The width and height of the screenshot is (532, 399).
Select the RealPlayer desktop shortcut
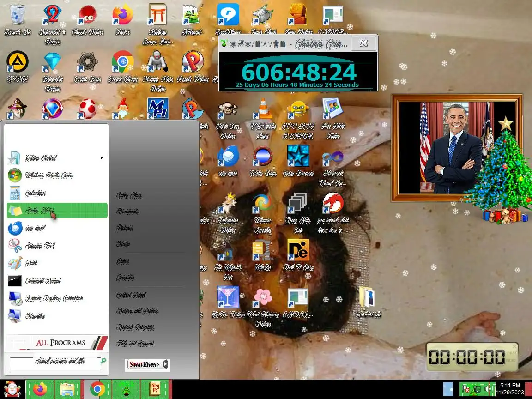[228, 19]
